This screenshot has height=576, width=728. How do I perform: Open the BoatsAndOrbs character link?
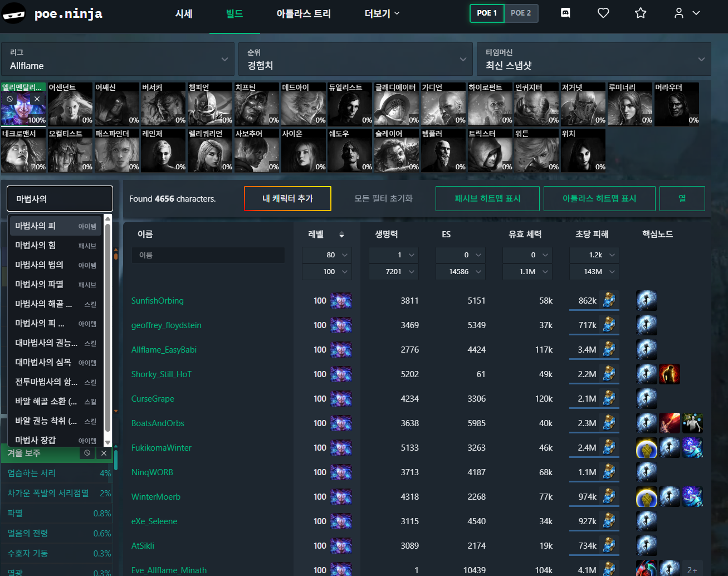coord(158,423)
